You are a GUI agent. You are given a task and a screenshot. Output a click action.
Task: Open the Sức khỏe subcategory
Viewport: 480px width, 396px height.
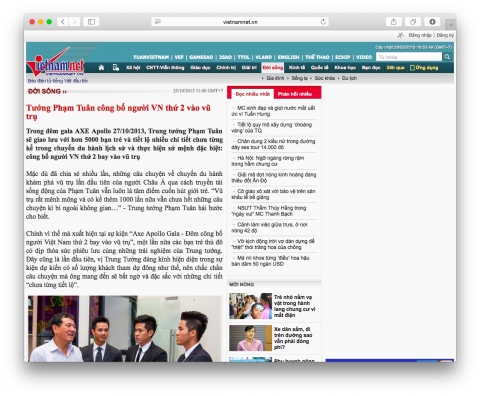[324, 78]
